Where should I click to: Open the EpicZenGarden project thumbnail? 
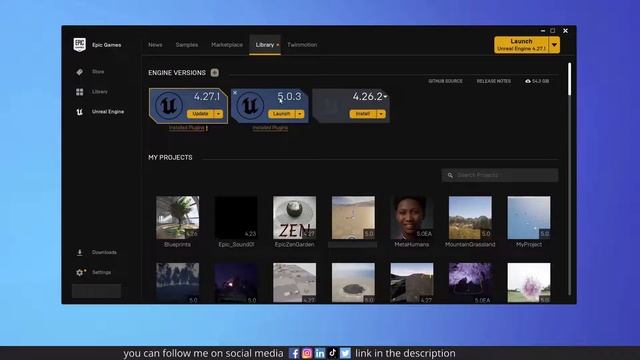pos(294,218)
